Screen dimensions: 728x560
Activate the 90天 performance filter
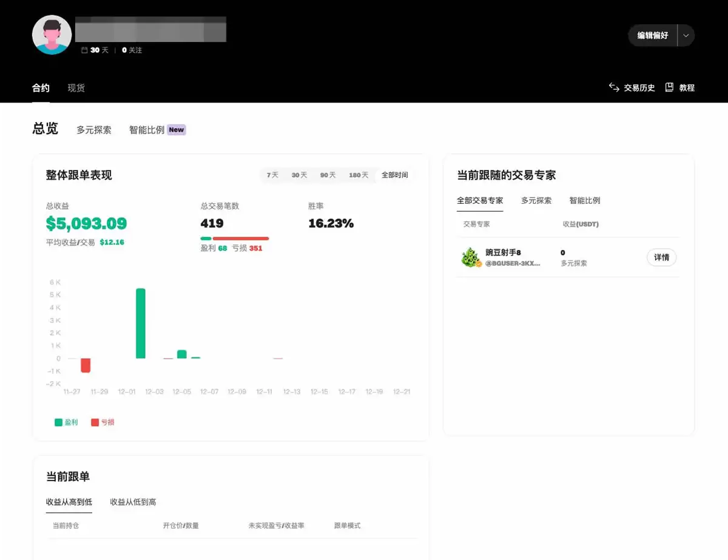point(328,175)
